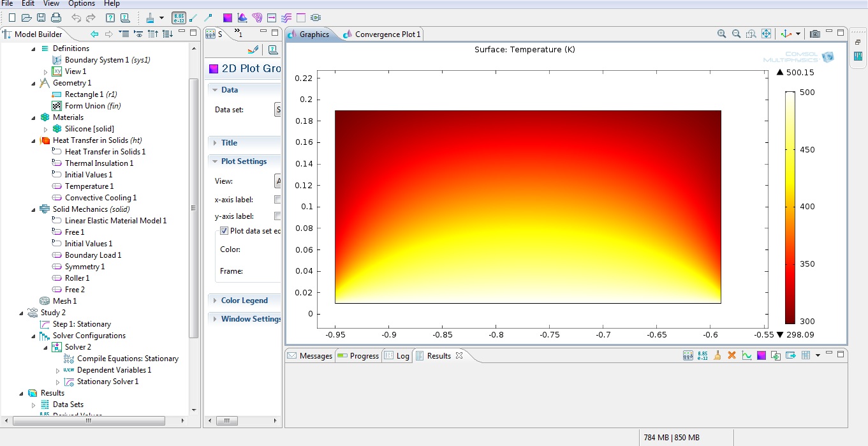Viewport: 868px width, 446px height.
Task: Click the Zoom Extents icon in Graphics
Action: (x=766, y=34)
